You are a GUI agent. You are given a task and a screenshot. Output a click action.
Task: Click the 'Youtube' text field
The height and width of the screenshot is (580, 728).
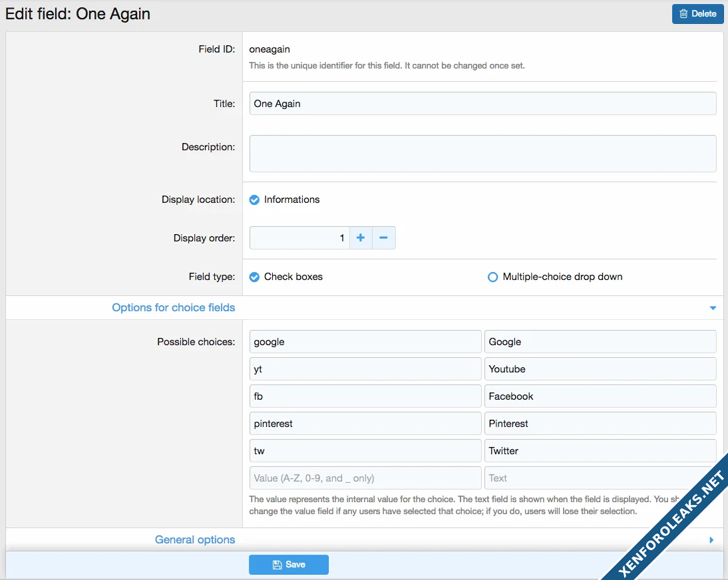(x=600, y=369)
